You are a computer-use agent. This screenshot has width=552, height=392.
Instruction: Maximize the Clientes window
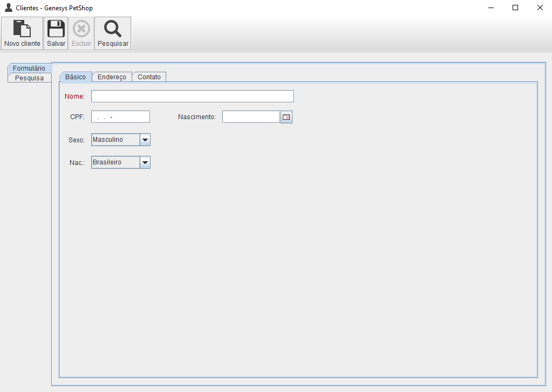(x=515, y=8)
